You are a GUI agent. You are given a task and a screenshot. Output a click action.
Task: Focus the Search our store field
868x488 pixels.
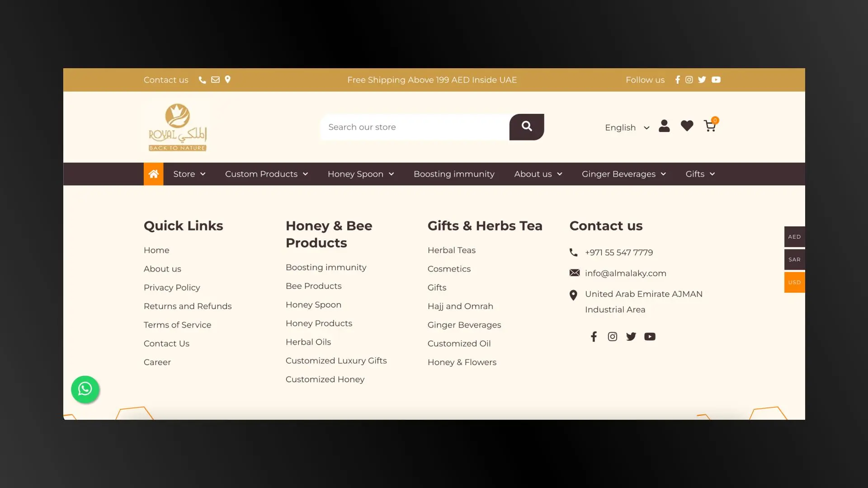pyautogui.click(x=415, y=127)
